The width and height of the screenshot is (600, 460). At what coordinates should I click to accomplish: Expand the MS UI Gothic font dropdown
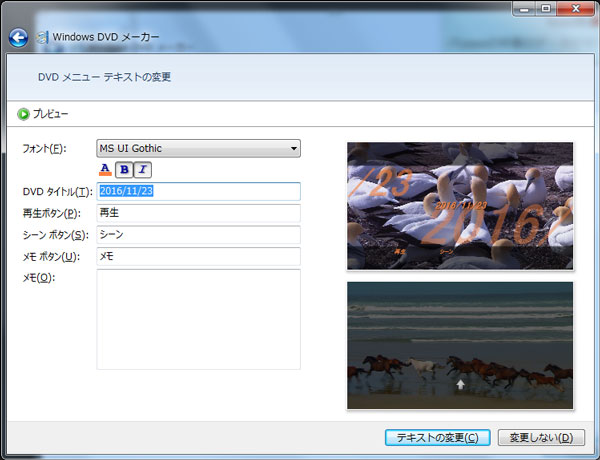click(293, 149)
